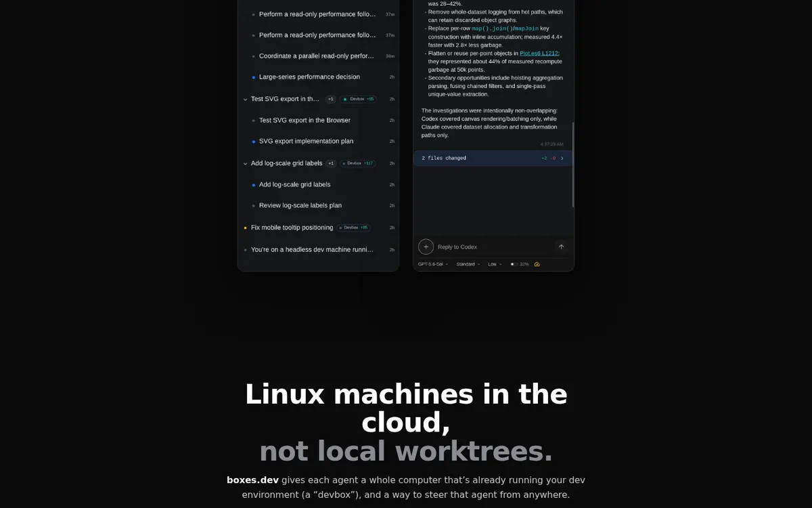Open the Standard mode dropdown
This screenshot has height=508, width=812.
click(x=468, y=264)
